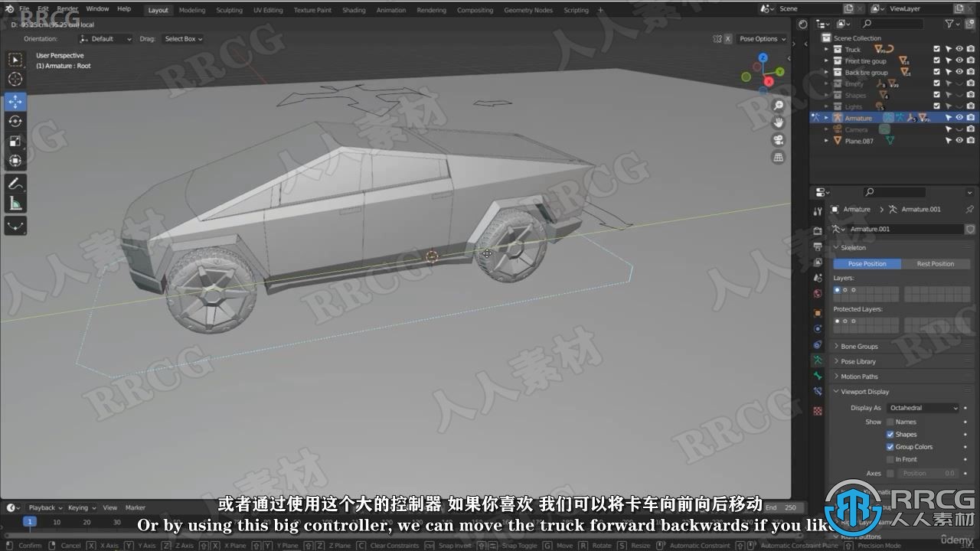Toggle the camera view icon
The height and width of the screenshot is (551, 980).
(779, 140)
